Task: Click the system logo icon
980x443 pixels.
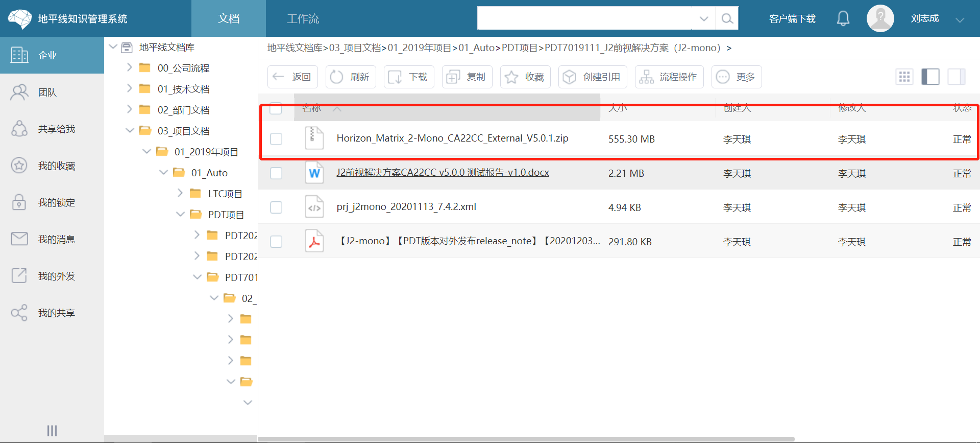Action: 20,19
